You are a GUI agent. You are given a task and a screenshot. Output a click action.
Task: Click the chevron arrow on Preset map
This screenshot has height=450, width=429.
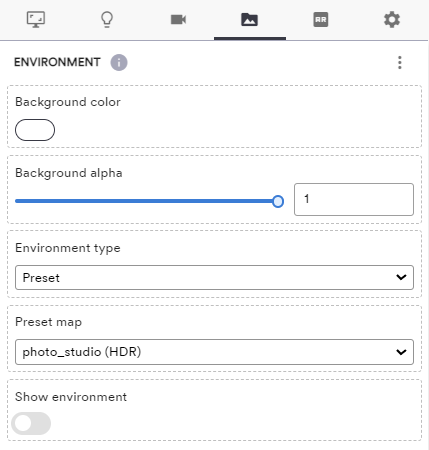[x=401, y=352]
